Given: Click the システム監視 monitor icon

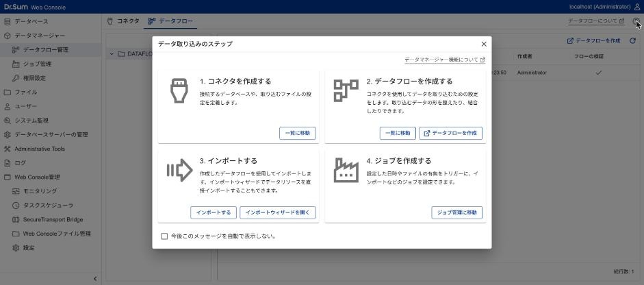Looking at the screenshot, I should point(7,121).
